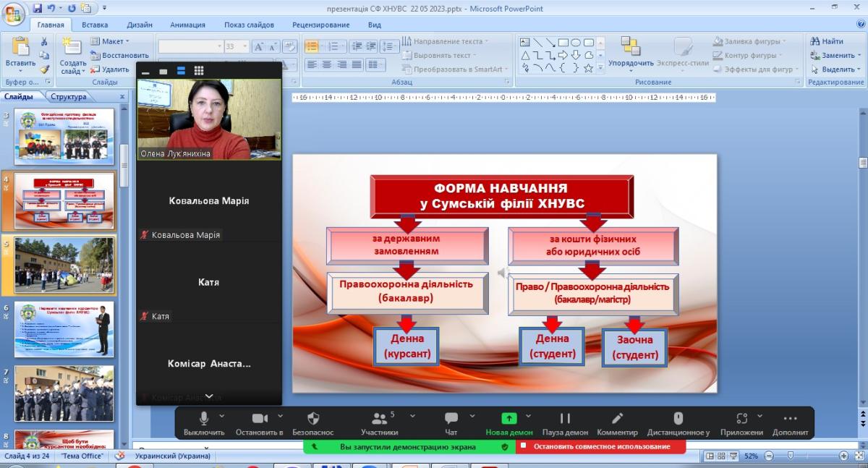Select the Format Painter brush icon
This screenshot has height=468, width=868.
click(x=45, y=69)
